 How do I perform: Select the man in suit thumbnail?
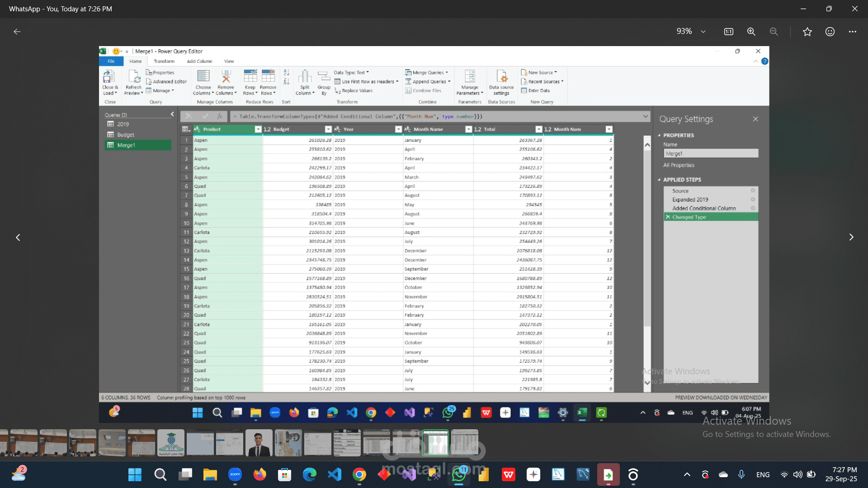259,443
